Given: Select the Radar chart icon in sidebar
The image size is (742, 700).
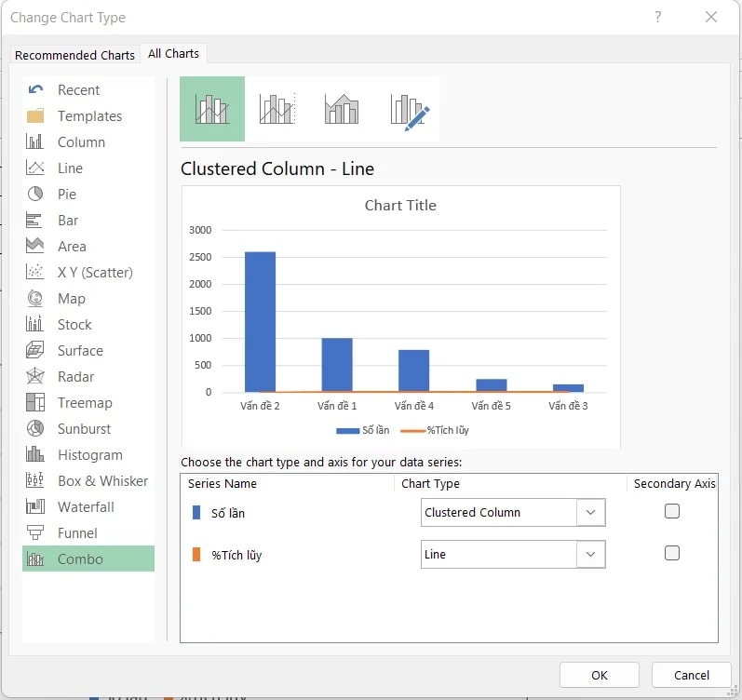Looking at the screenshot, I should pyautogui.click(x=35, y=377).
